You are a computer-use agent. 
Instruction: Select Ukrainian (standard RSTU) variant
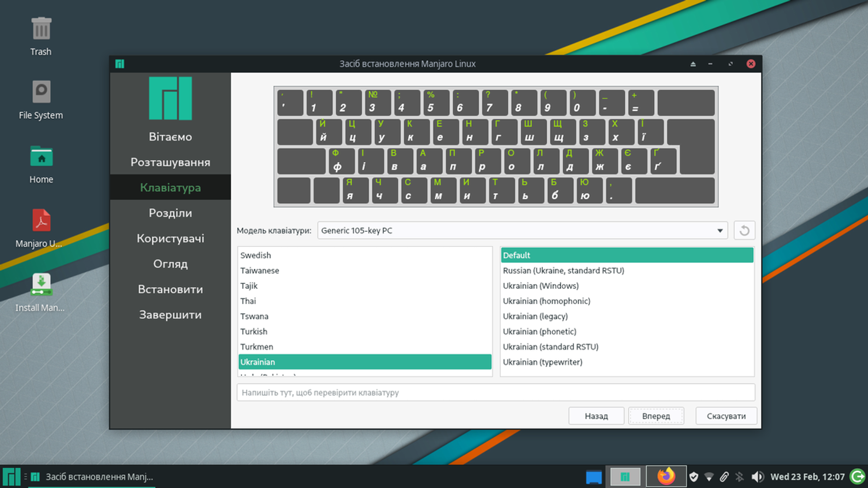click(x=627, y=347)
